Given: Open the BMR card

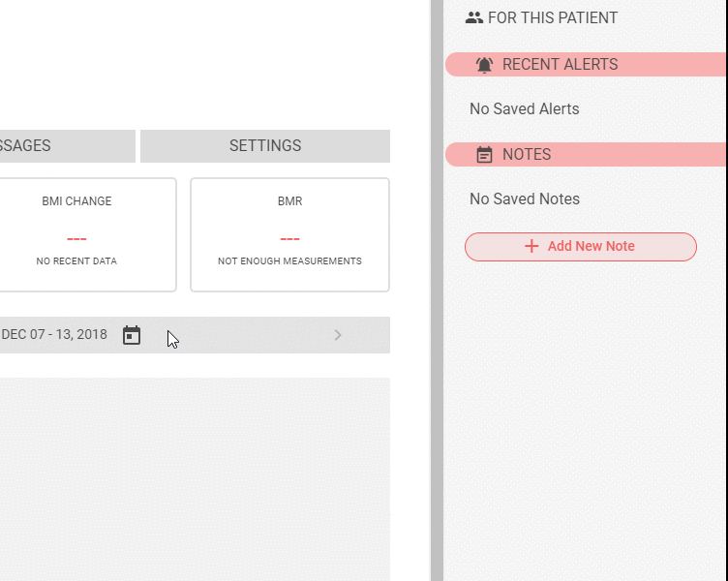Looking at the screenshot, I should tap(289, 234).
